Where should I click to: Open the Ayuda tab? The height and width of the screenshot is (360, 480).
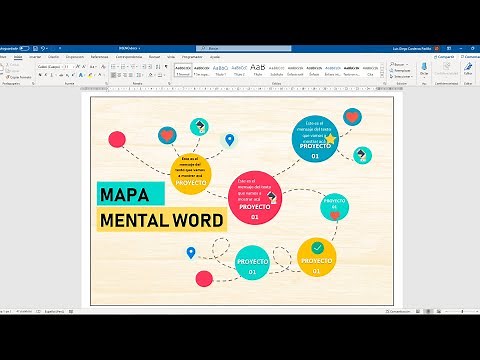coord(215,57)
